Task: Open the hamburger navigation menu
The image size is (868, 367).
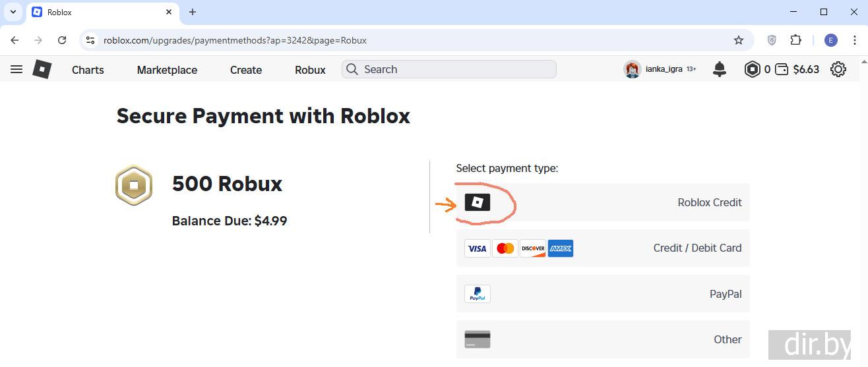Action: click(x=16, y=69)
